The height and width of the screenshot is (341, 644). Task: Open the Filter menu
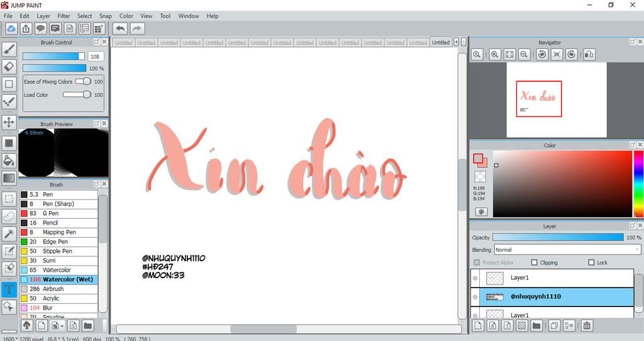coord(64,16)
